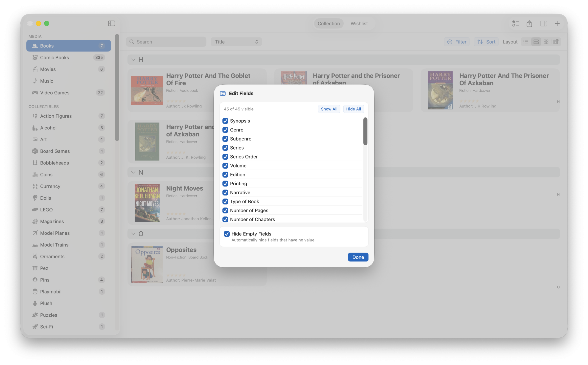Collapse the N section

tap(133, 172)
